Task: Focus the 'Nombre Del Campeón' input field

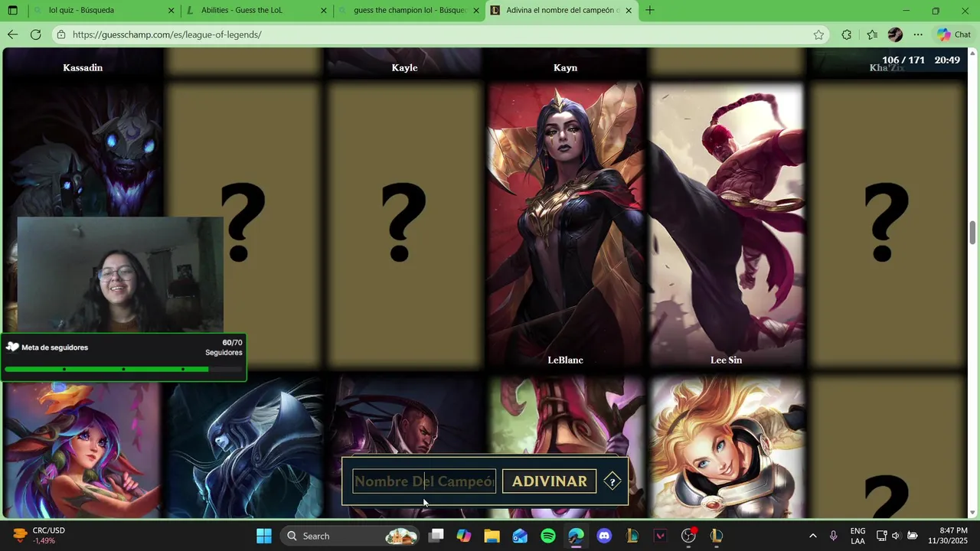Action: click(x=424, y=481)
